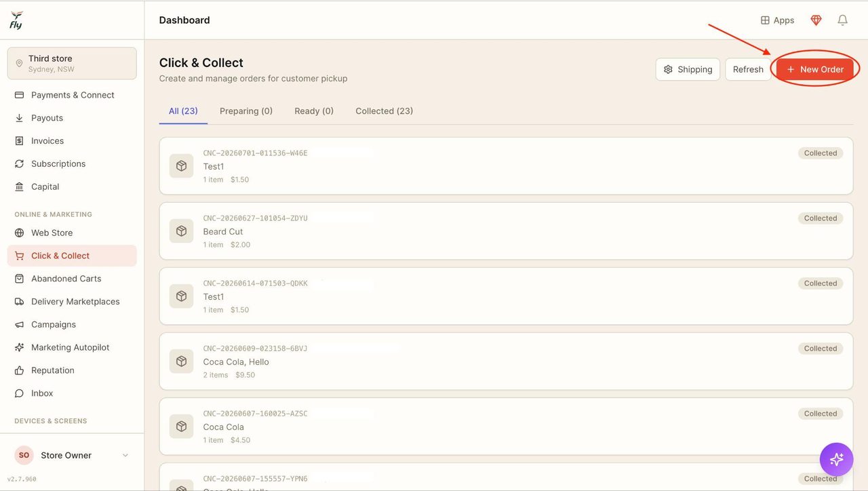Switch to the Preparing (0) tab
The width and height of the screenshot is (868, 491).
click(246, 111)
